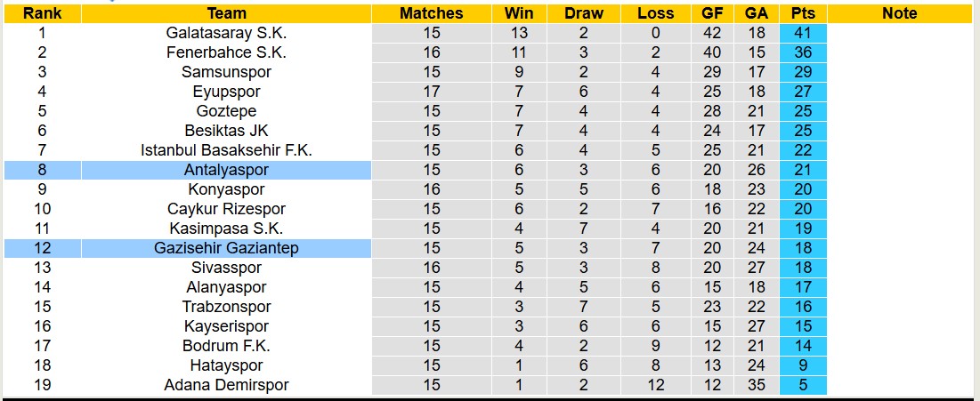Click the Win column header
The image size is (980, 401).
click(518, 13)
